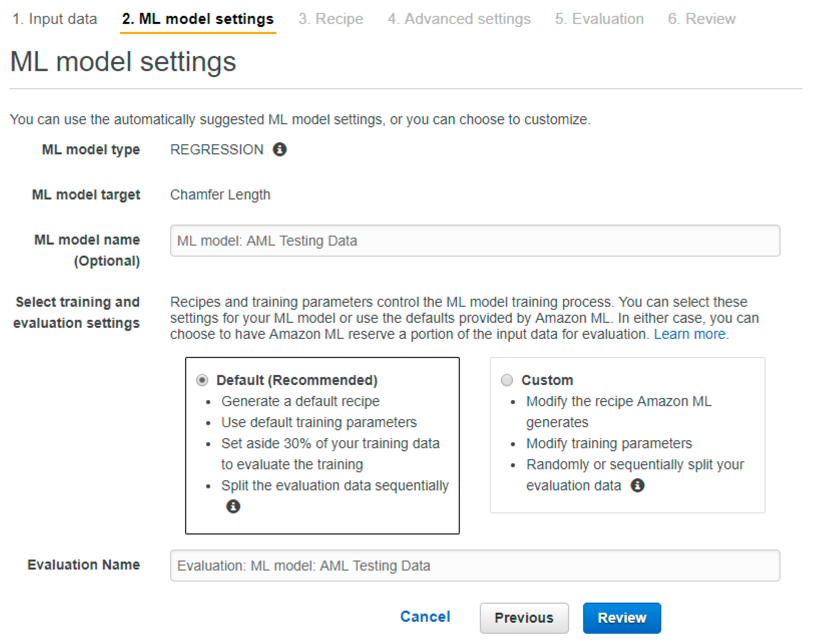The height and width of the screenshot is (644, 815).
Task: Jump to the Evaluation step
Action: [x=599, y=19]
